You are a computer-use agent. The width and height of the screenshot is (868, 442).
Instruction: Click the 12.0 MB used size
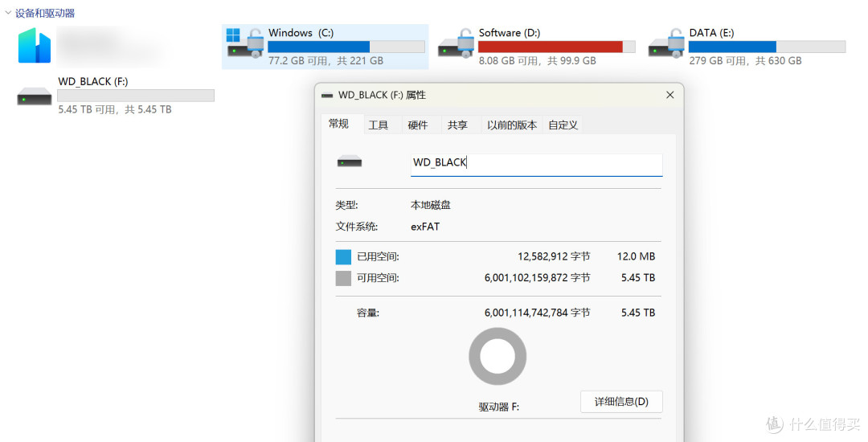(x=636, y=256)
